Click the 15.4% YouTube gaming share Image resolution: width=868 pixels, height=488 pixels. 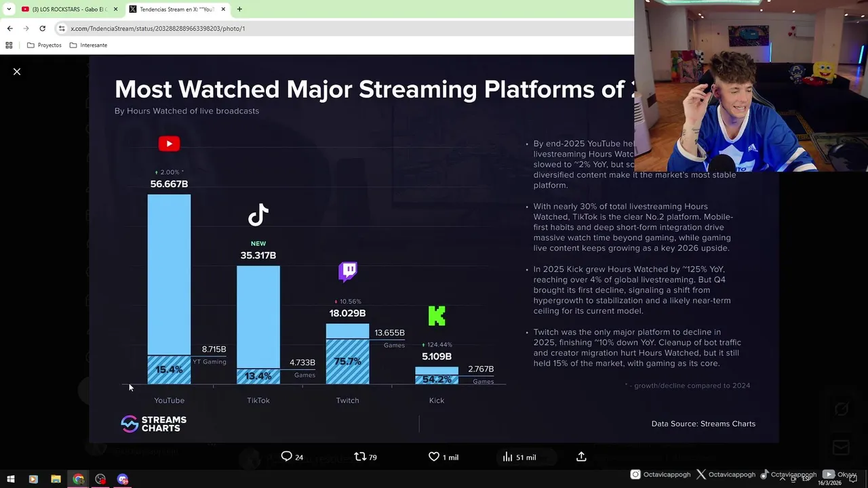[169, 370]
